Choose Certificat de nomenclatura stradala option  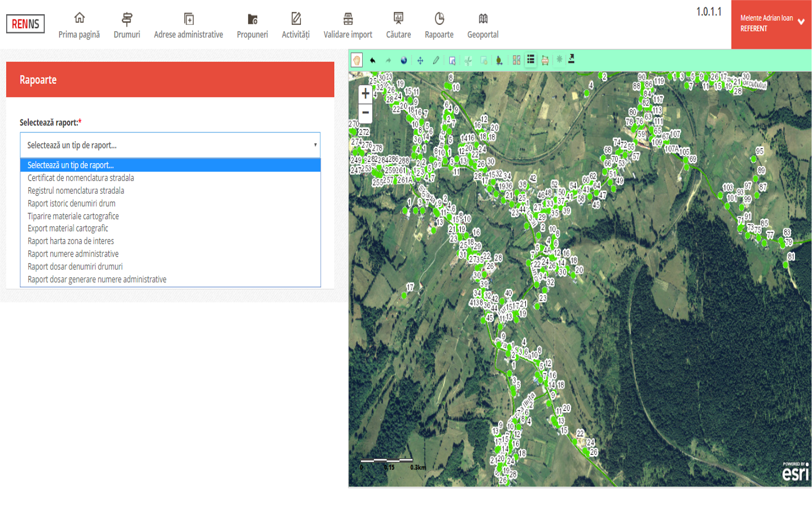tap(81, 178)
